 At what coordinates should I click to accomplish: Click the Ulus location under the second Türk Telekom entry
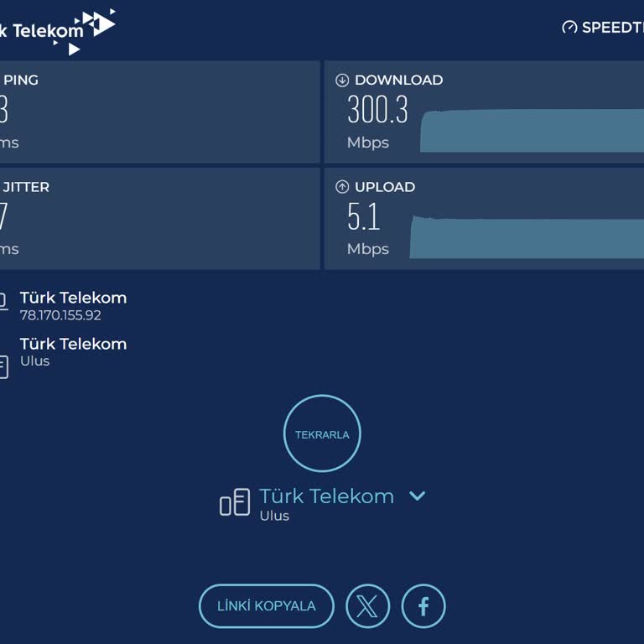pos(35,361)
